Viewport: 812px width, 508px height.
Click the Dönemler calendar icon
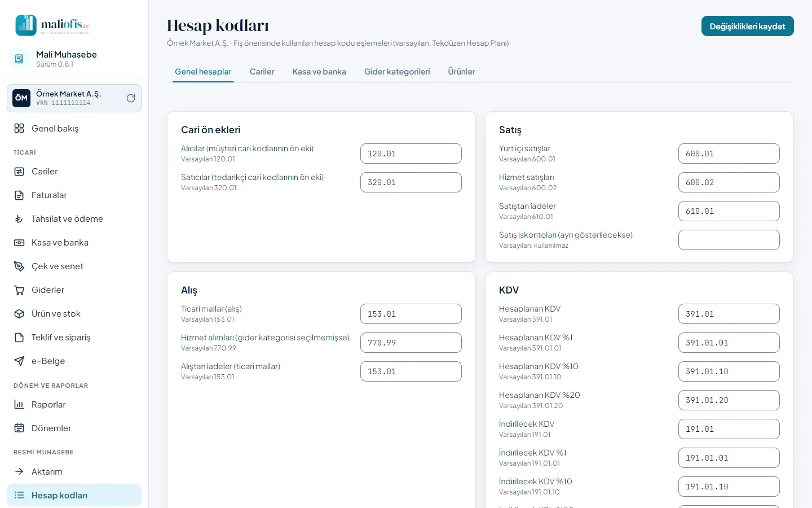click(19, 428)
